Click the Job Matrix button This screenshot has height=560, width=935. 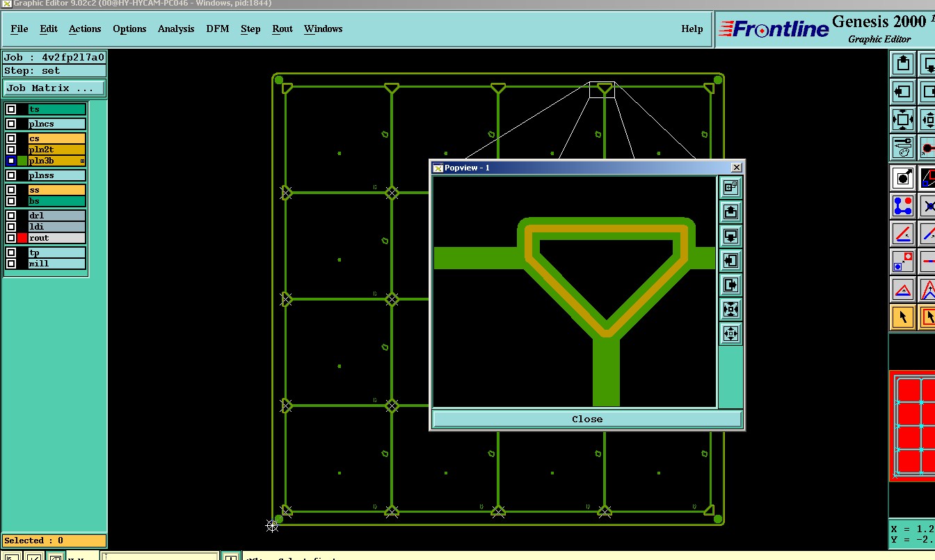(54, 88)
